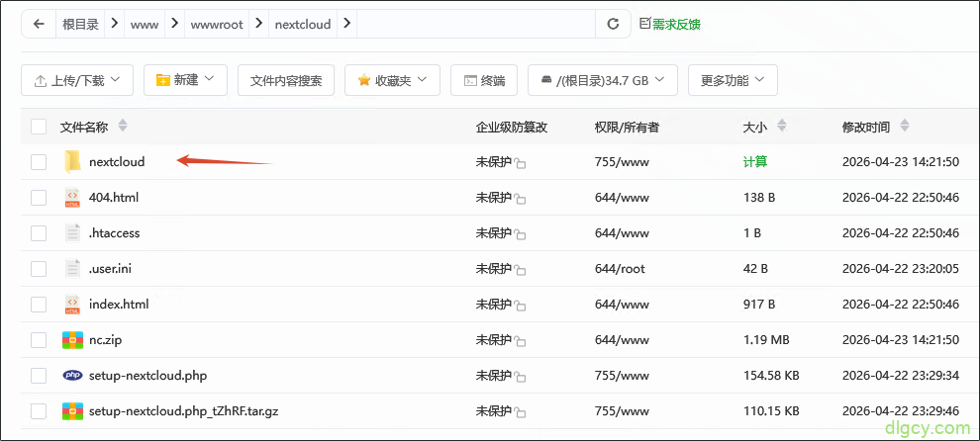Open the 新建 dropdown
Viewport: 980px width, 441px height.
[x=185, y=80]
